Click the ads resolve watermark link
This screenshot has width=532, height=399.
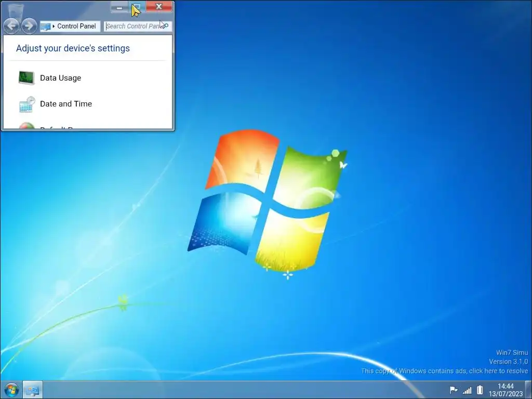coord(444,371)
